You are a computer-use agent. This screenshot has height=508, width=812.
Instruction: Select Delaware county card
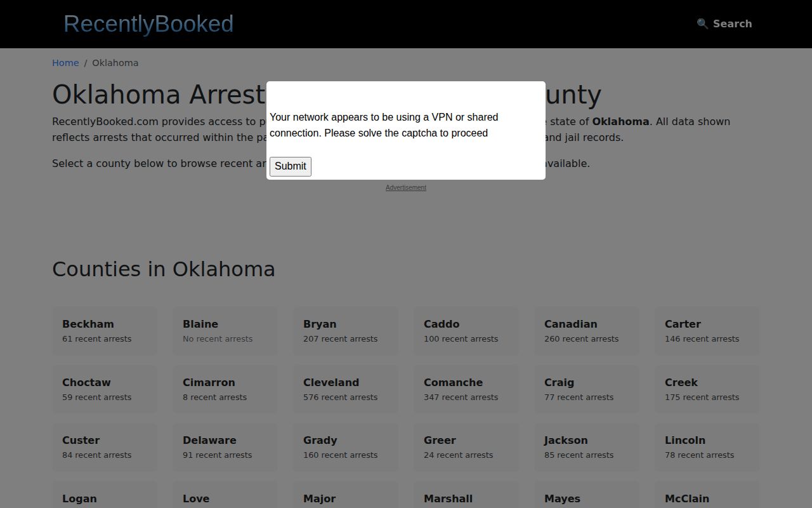[225, 447]
